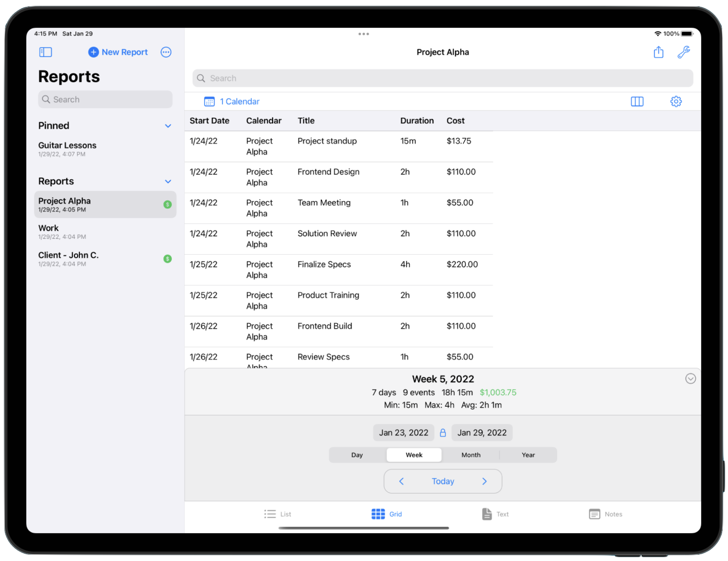The image size is (728, 561).
Task: Jump to Today in date navigator
Action: (x=443, y=481)
